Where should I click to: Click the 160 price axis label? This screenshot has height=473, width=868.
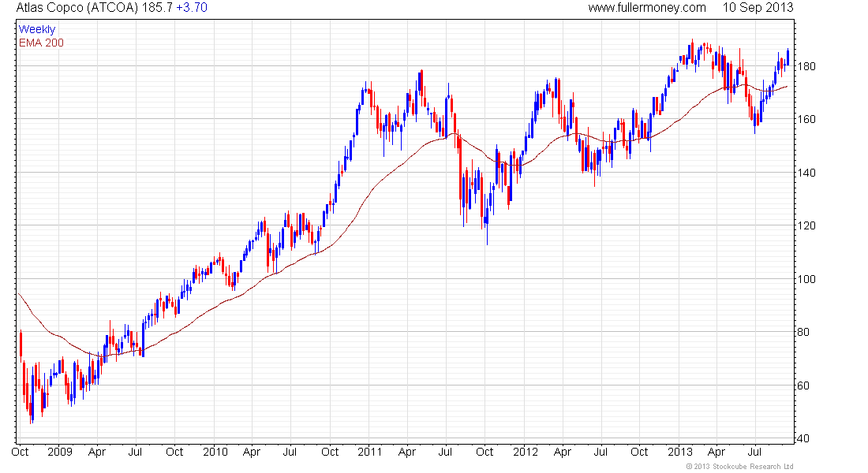tap(806, 120)
